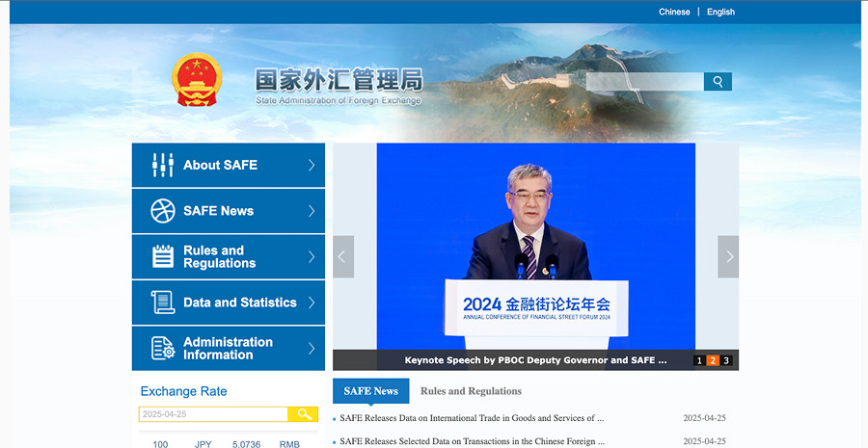Click the JPY currency row entry
The image size is (868, 448).
[x=203, y=444]
